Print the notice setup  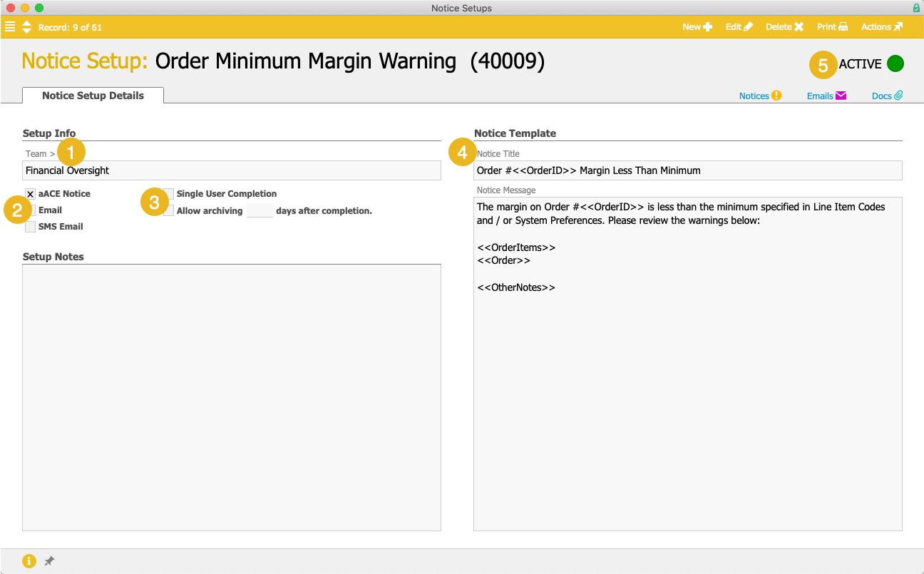click(x=833, y=27)
